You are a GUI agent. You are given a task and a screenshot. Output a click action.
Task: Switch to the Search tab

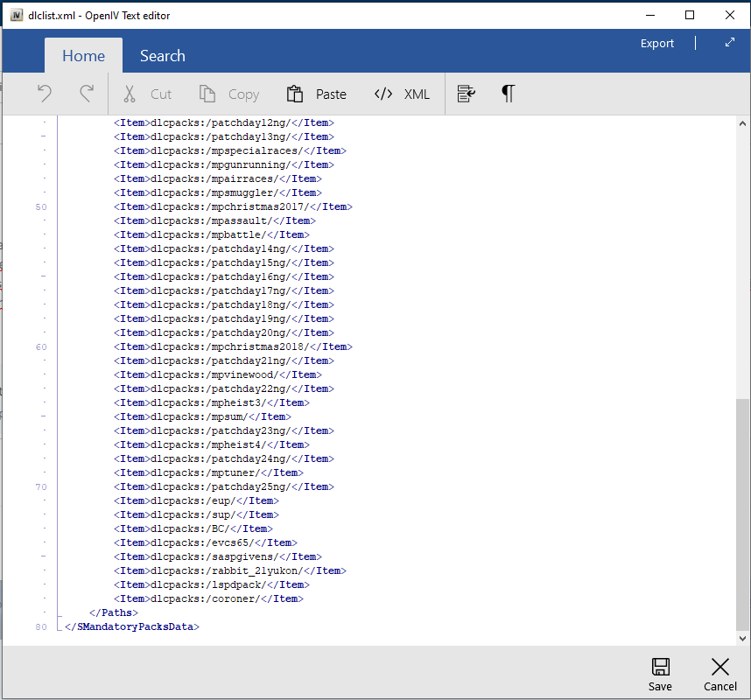pos(163,56)
